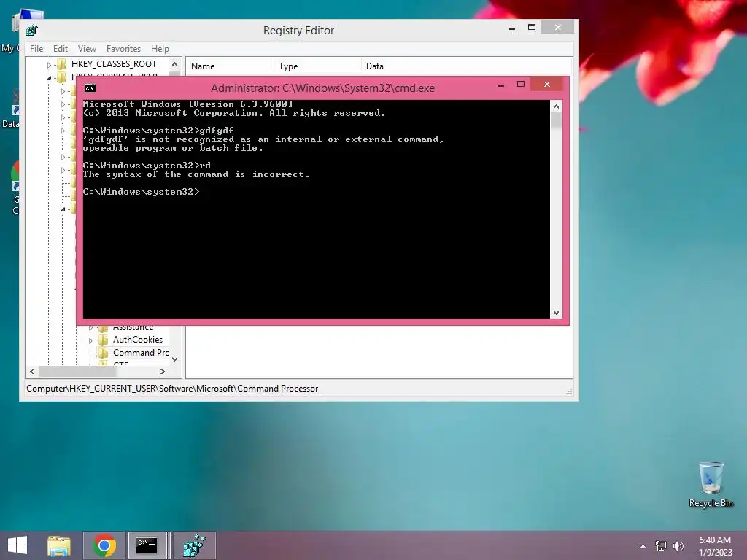The height and width of the screenshot is (560, 747).
Task: Collapse the HKEY_CURRENT_USER key
Action: pyautogui.click(x=49, y=77)
